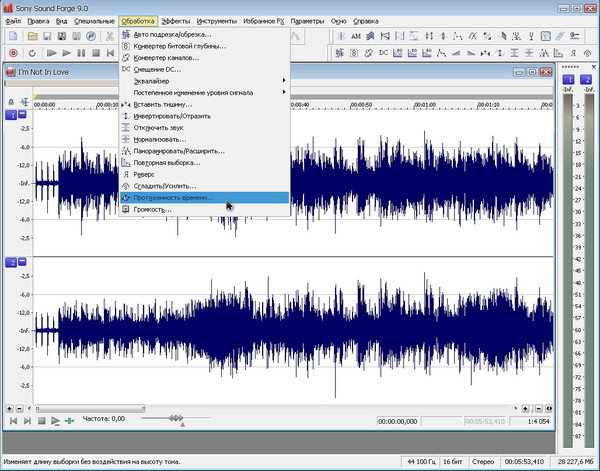Viewport: 600px width, 471px height.
Task: Choose Отключить звук from menu
Action: tap(205, 128)
